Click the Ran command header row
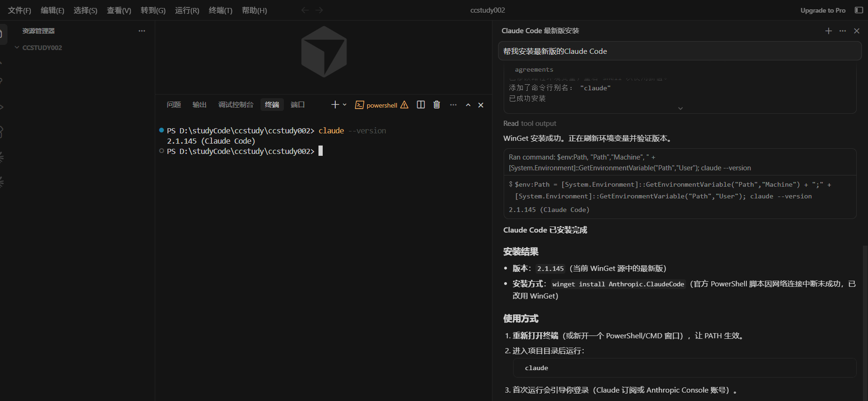Screen dimensions: 868x401 click(x=680, y=162)
